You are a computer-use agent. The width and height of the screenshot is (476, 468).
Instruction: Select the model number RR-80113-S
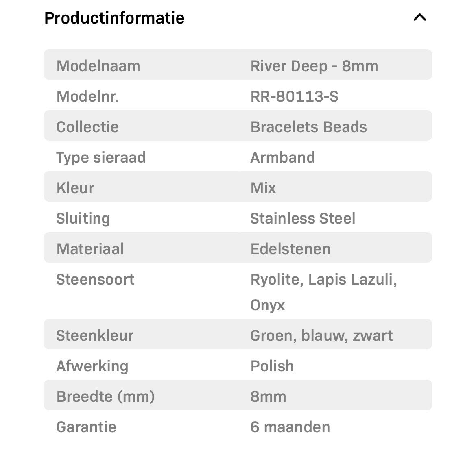click(x=294, y=96)
